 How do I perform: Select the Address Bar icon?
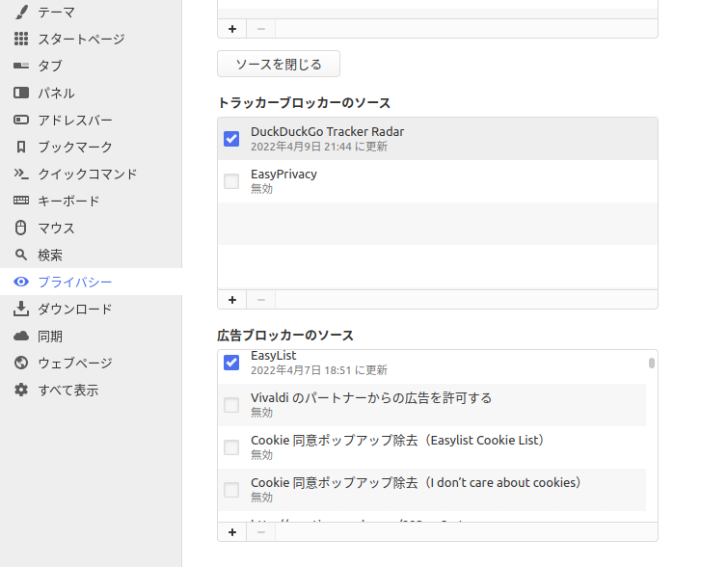(21, 120)
